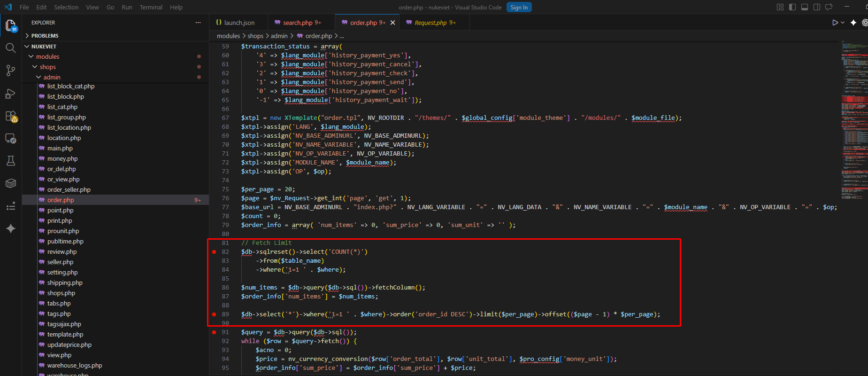The width and height of the screenshot is (868, 376).
Task: Open the Terminal menu
Action: tap(151, 7)
